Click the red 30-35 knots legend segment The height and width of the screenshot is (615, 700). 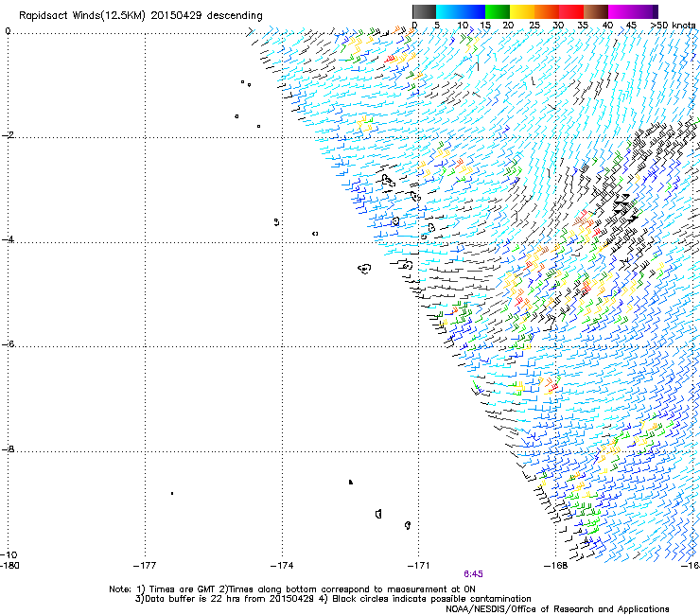(571, 11)
